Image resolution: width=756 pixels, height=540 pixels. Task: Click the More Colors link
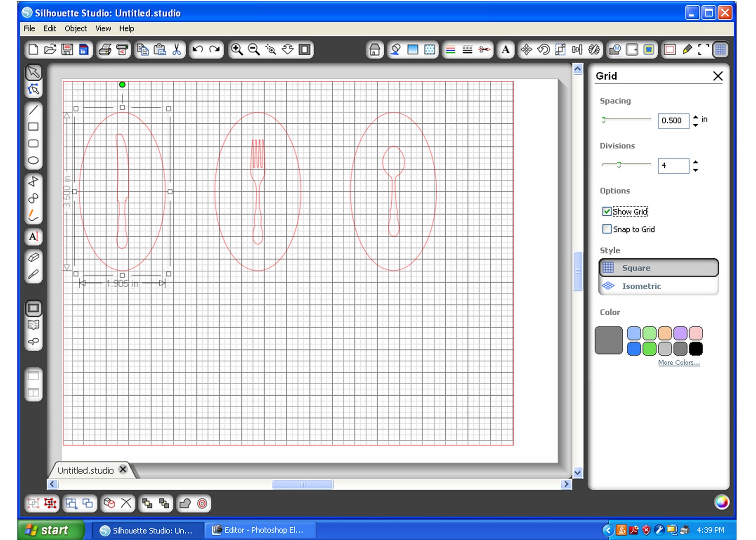tap(679, 363)
